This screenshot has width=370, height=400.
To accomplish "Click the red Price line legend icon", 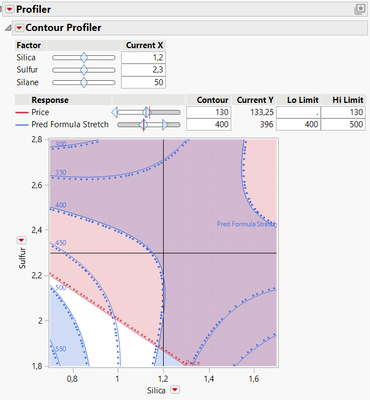I will 22,113.
